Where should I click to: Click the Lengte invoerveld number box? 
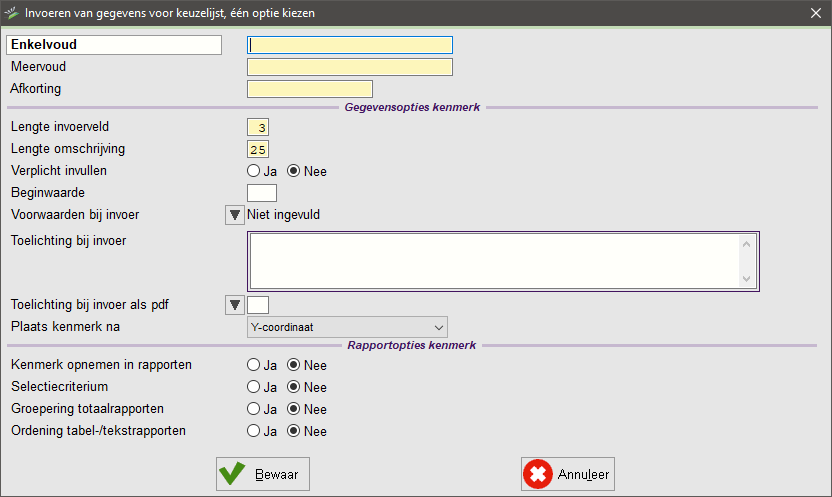(258, 127)
